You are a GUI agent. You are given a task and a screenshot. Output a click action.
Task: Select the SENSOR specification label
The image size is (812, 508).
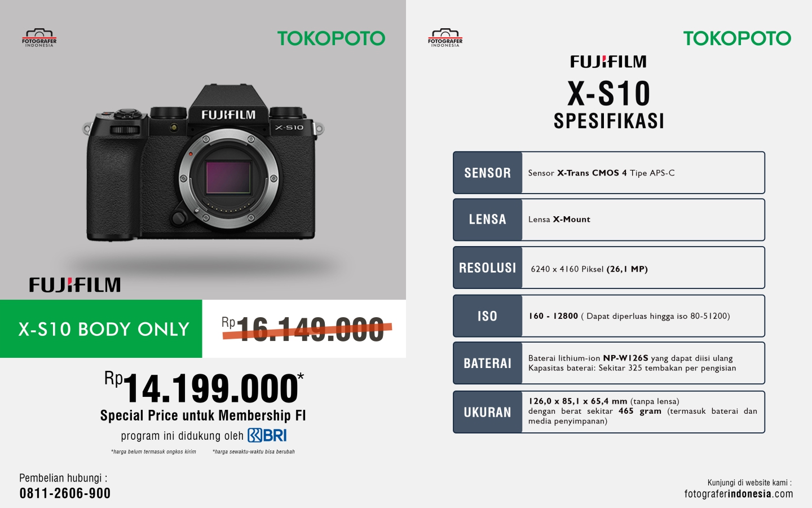click(488, 173)
